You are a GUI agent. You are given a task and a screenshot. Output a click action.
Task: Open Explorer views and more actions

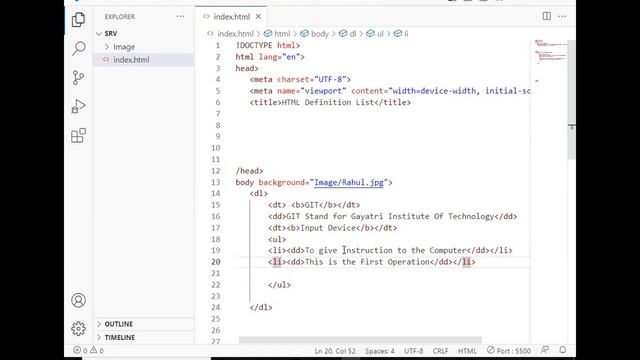click(180, 17)
